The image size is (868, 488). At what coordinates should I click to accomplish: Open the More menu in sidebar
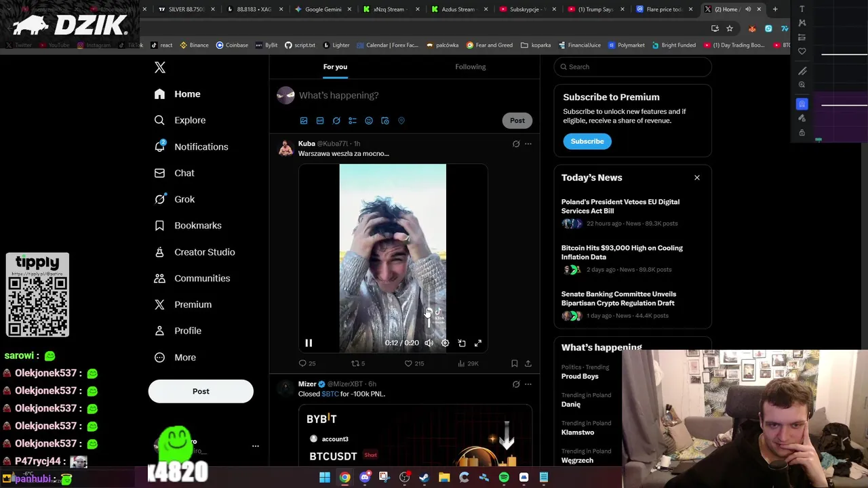coord(175,357)
